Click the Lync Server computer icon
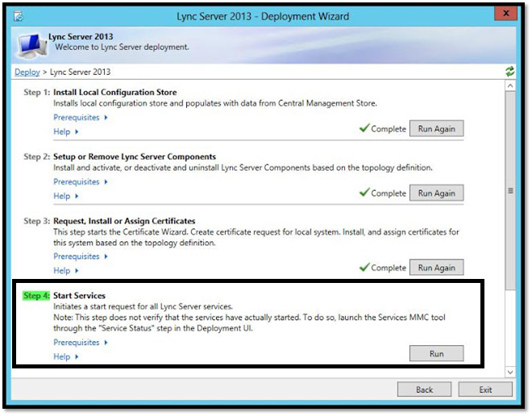The image size is (532, 416). [x=32, y=45]
